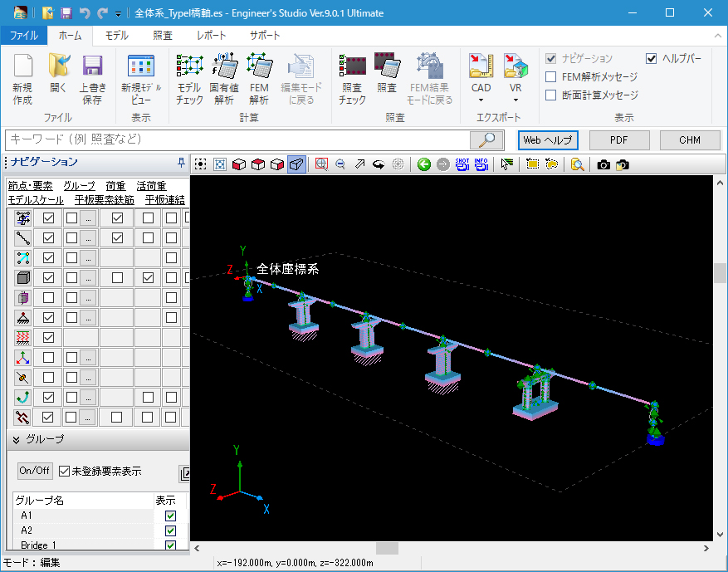Open the レポート ribbon tab
The height and width of the screenshot is (572, 728).
click(x=211, y=36)
